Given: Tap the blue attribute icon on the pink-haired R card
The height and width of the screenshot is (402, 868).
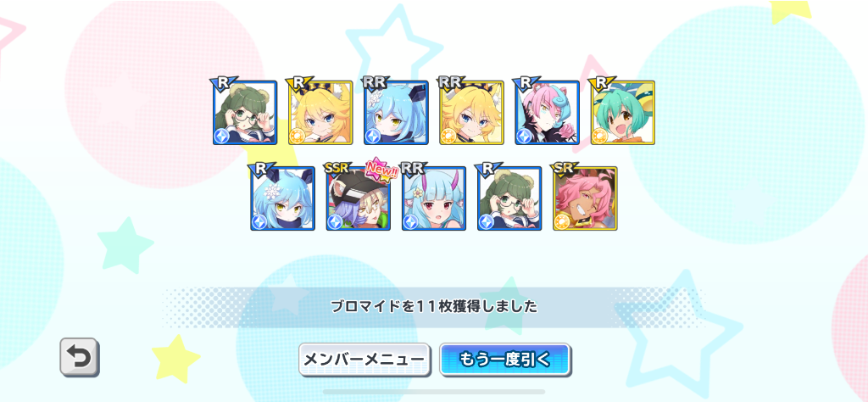Looking at the screenshot, I should tap(524, 137).
